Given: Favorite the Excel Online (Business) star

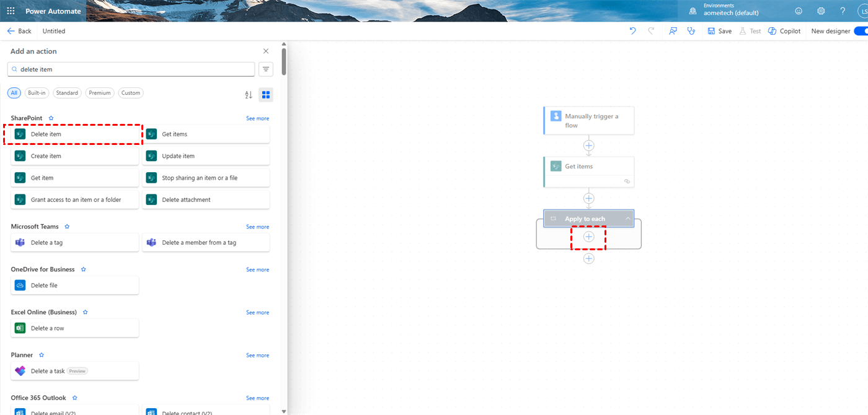Looking at the screenshot, I should coord(86,312).
